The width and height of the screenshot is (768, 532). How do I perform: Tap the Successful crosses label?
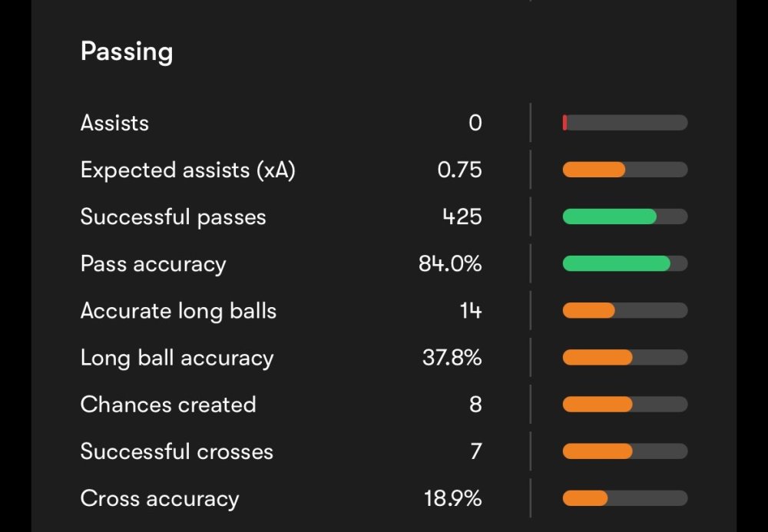[x=177, y=451]
